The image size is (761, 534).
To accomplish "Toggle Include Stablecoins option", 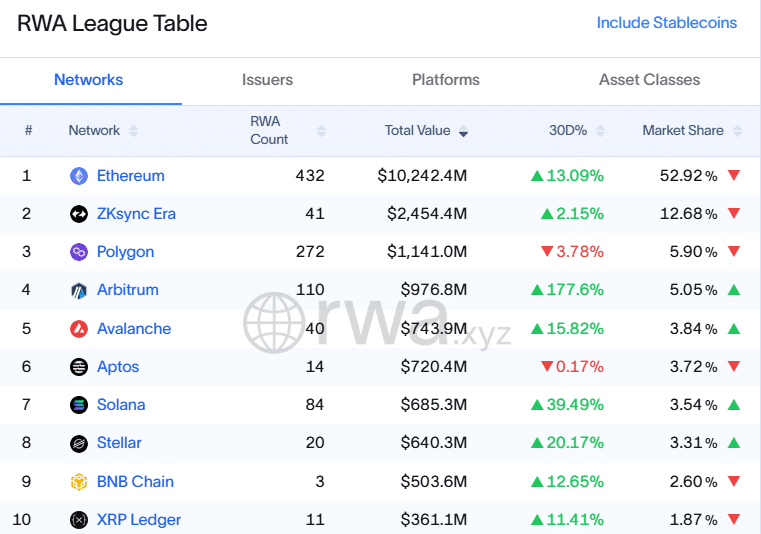I will [x=666, y=22].
